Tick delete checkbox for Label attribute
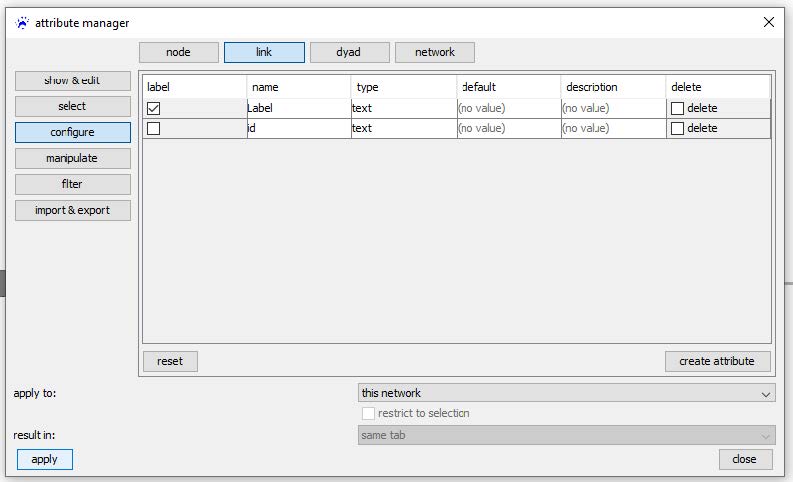The height and width of the screenshot is (482, 793). (678, 108)
